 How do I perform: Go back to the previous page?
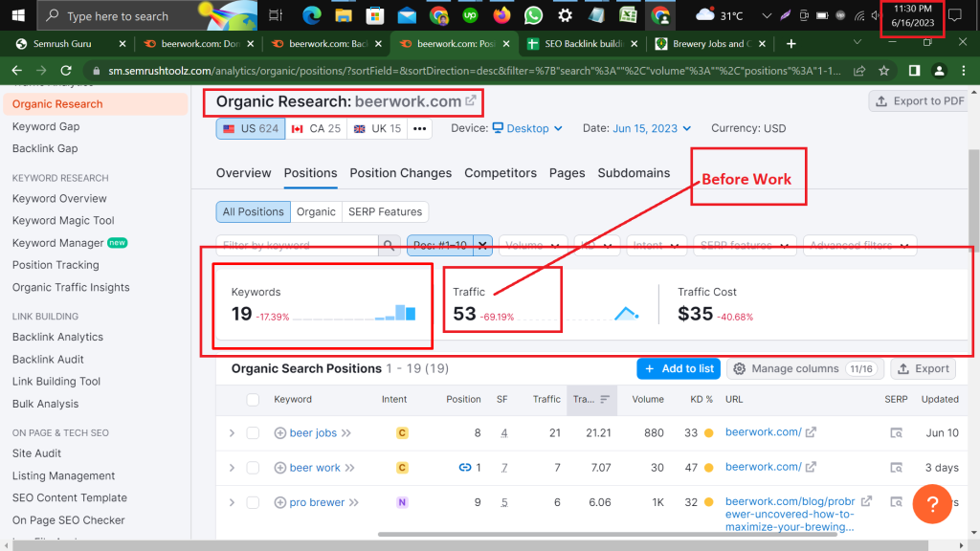(17, 71)
